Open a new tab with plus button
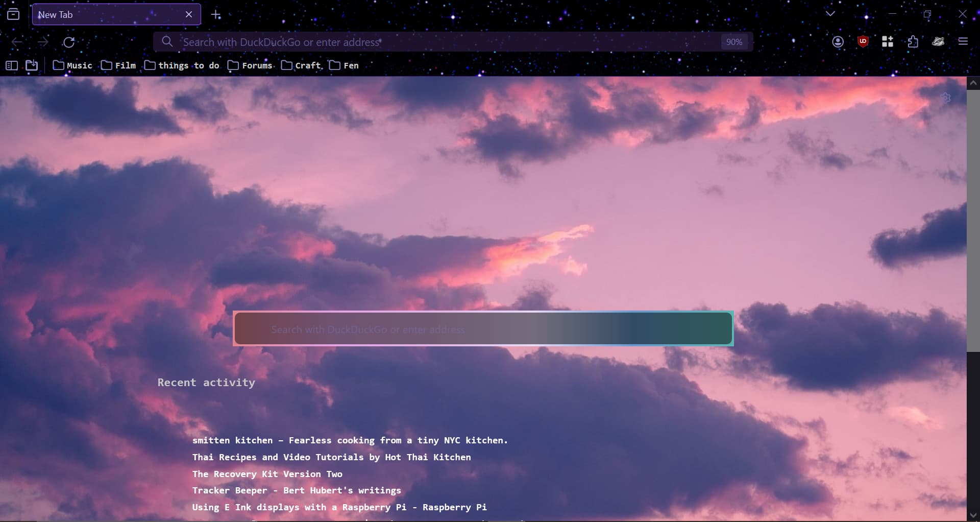980x522 pixels. click(216, 15)
